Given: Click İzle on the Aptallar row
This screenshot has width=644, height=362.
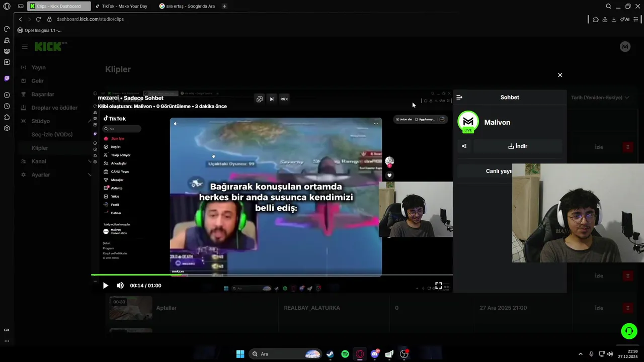Looking at the screenshot, I should pyautogui.click(x=599, y=308).
